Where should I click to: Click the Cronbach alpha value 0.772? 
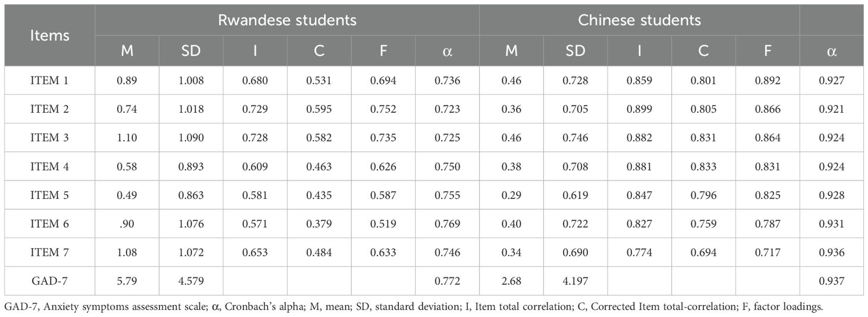coord(448,281)
